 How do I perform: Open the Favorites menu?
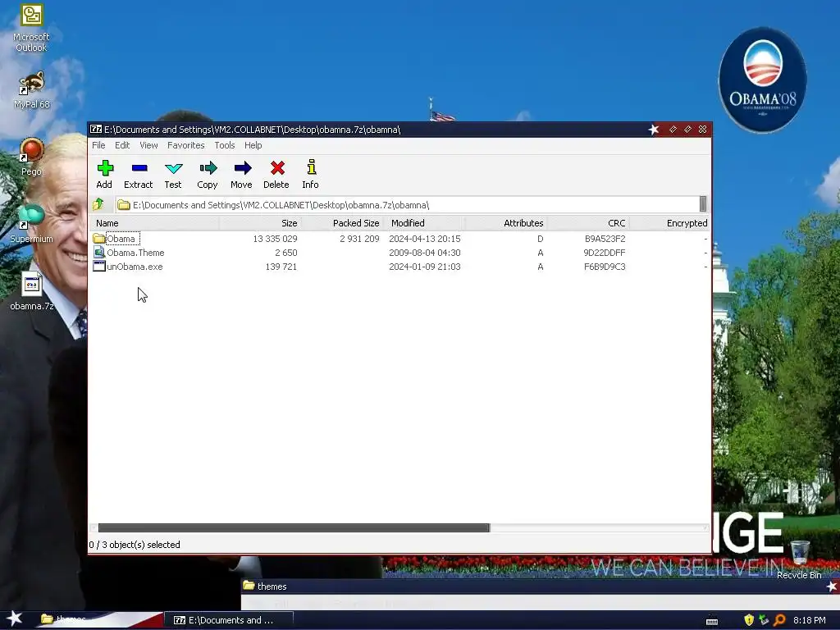(185, 145)
